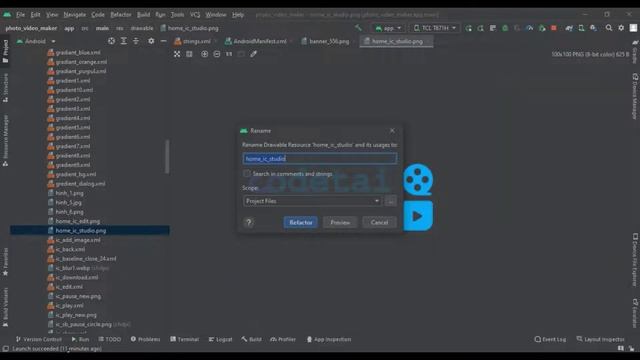Click the Apply Code Changes icon
The height and width of the screenshot is (360, 640).
coord(493,28)
